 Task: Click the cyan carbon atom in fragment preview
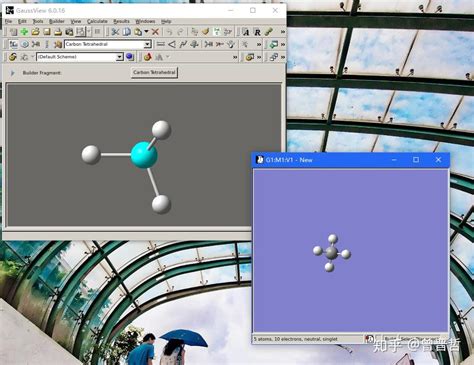coord(144,154)
